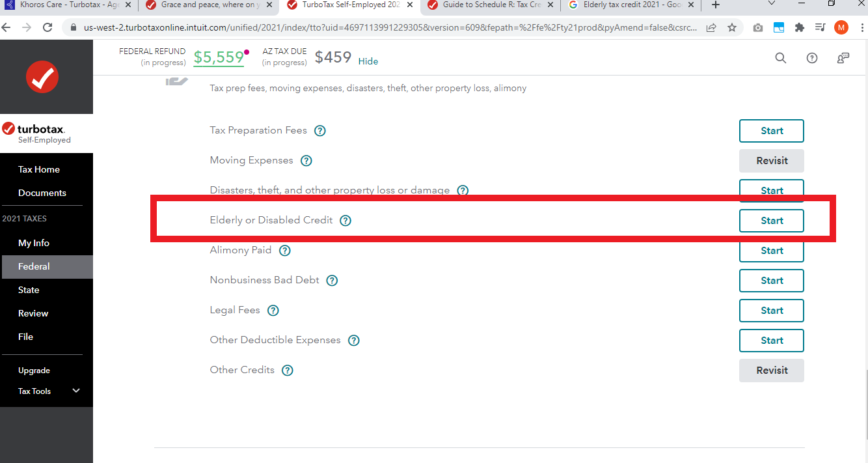Reload the page with browser refresh icon
The width and height of the screenshot is (868, 463).
[x=47, y=27]
